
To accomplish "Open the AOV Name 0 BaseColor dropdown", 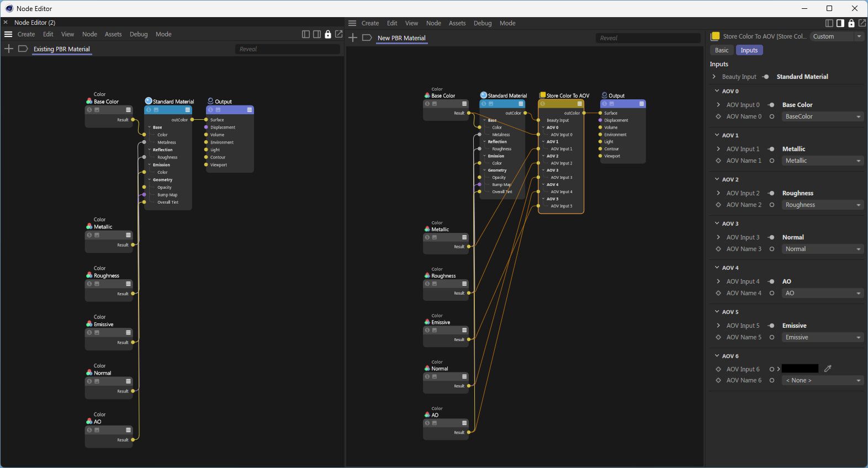I will pos(822,116).
